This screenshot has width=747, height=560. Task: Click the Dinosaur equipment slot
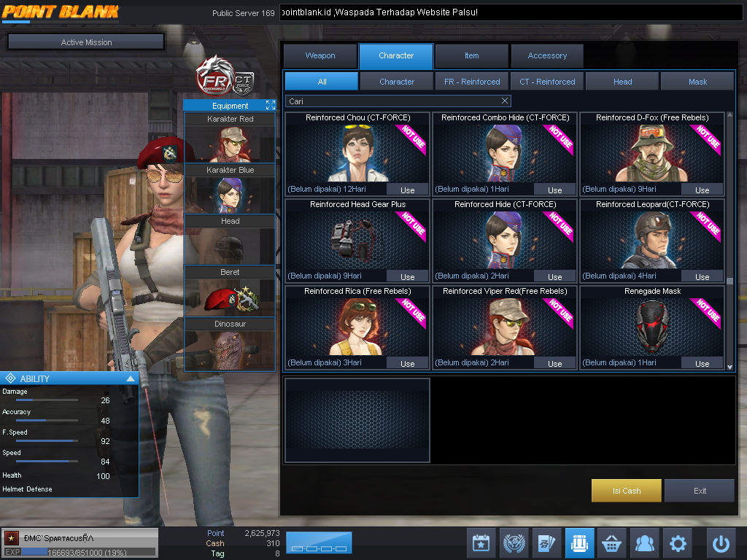click(x=230, y=344)
